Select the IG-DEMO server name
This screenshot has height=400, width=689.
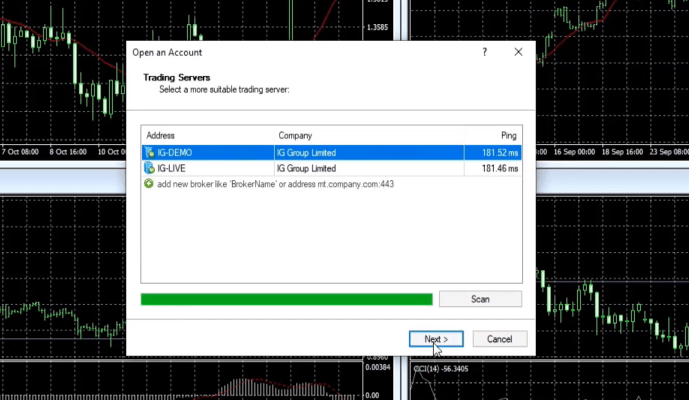(174, 153)
